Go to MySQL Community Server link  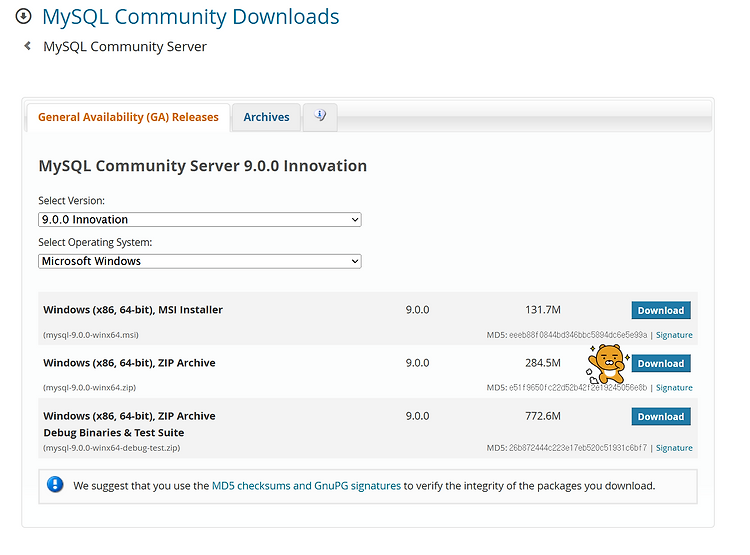point(125,46)
